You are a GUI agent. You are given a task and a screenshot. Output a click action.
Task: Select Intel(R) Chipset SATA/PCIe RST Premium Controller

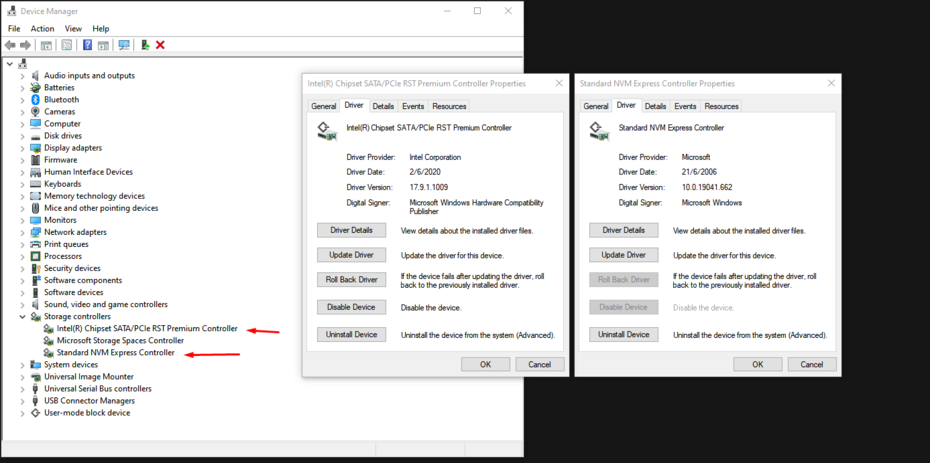click(147, 328)
